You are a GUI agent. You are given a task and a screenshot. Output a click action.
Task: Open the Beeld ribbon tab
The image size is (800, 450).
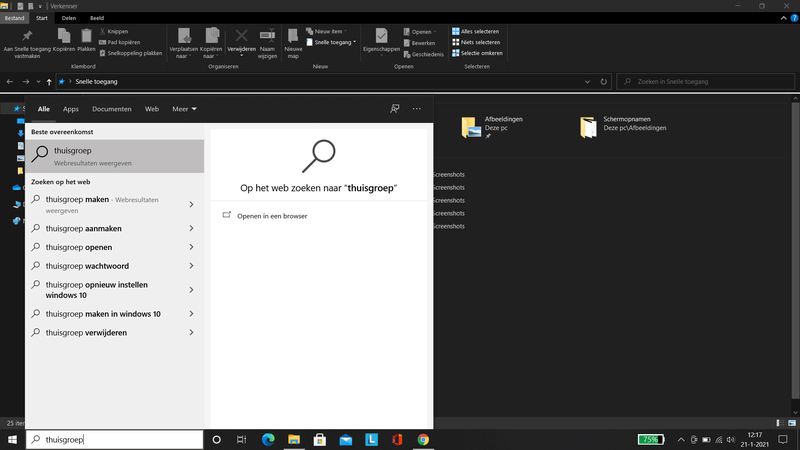tap(97, 18)
